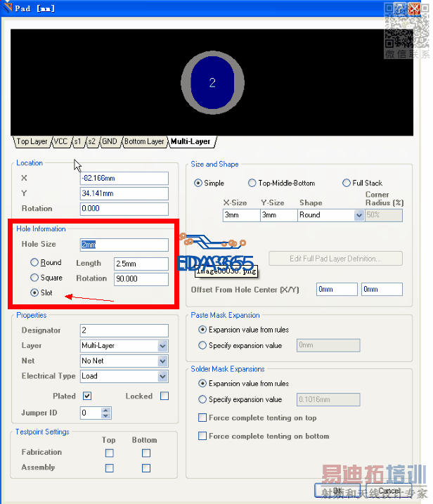
Task: Click the dialog help question-mark button
Action: pos(400,8)
